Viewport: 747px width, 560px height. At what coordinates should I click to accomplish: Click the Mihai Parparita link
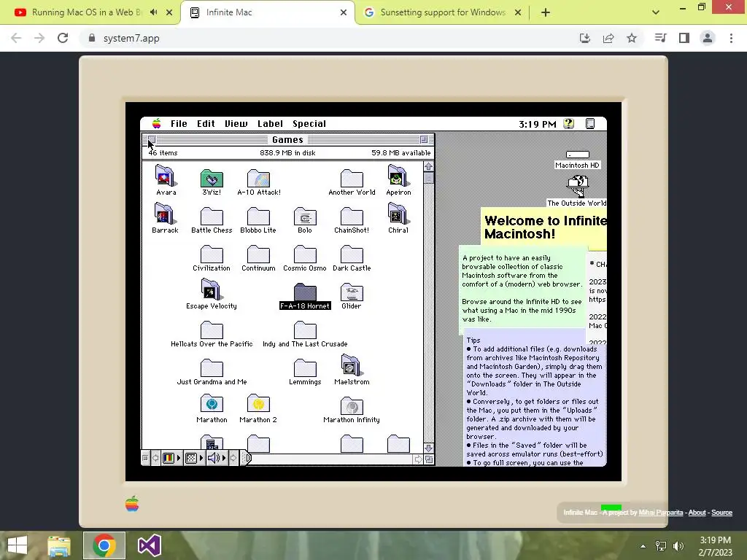pos(660,513)
